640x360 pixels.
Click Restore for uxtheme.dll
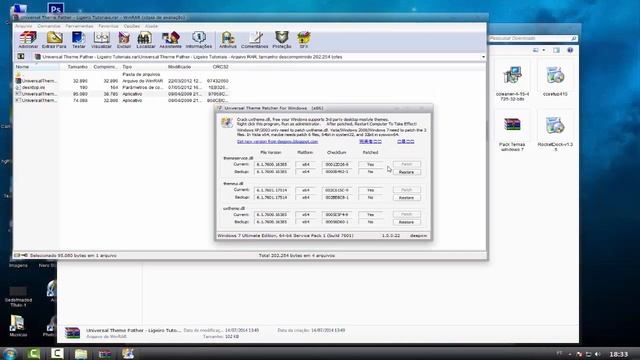coord(406,222)
